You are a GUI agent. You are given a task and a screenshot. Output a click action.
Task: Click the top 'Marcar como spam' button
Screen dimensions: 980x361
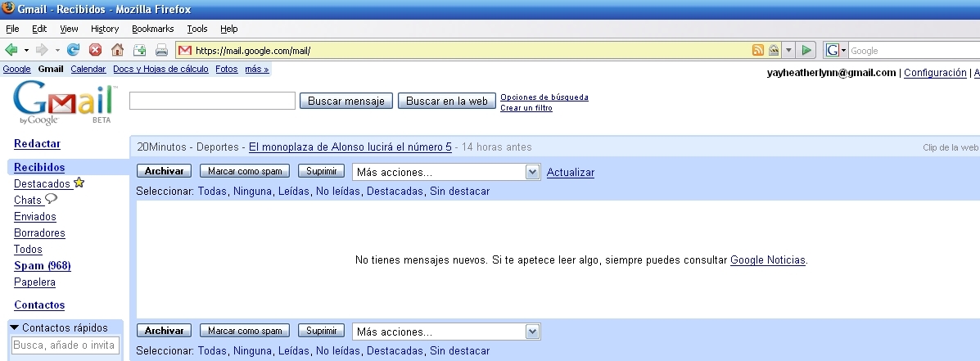pyautogui.click(x=245, y=171)
